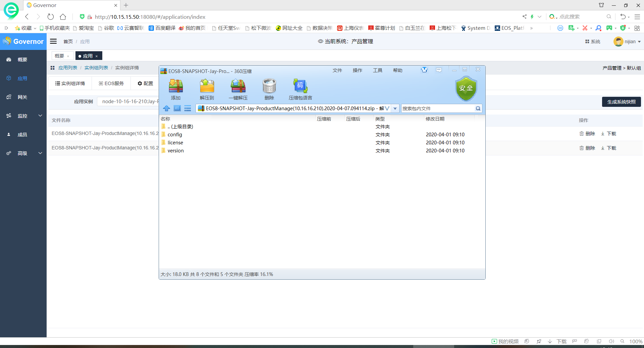Open 网关 in the left sidebar

tap(22, 97)
